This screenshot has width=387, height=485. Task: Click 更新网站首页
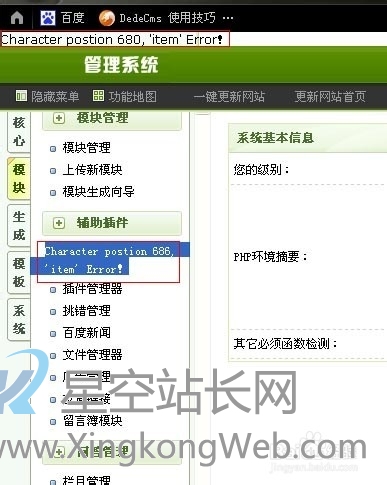[x=330, y=97]
